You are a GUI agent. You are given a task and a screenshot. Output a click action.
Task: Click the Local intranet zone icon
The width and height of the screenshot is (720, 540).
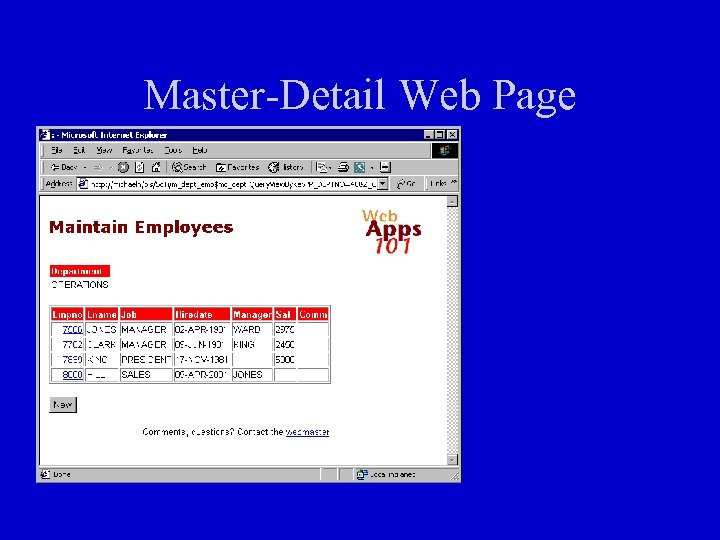coord(362,474)
